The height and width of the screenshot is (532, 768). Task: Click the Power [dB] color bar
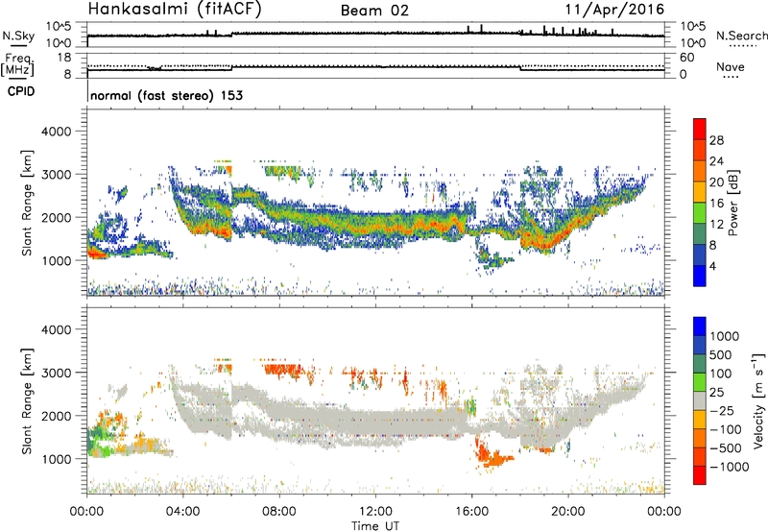coord(700,203)
